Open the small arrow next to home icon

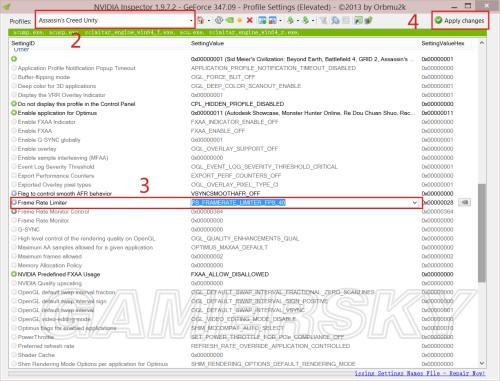pos(209,20)
